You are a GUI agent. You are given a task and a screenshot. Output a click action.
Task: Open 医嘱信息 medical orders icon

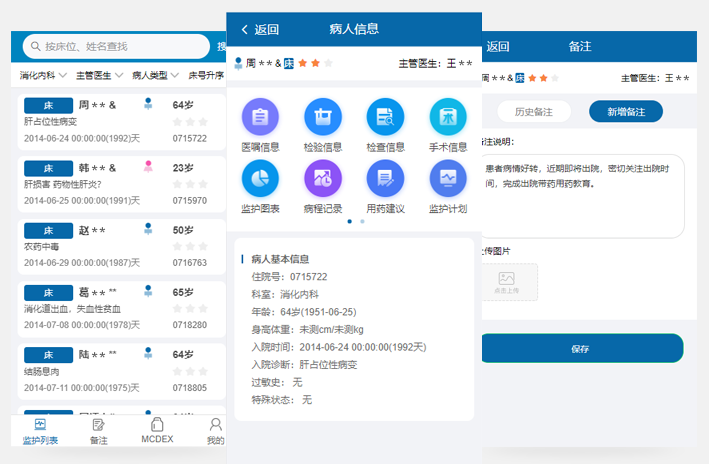pyautogui.click(x=260, y=118)
